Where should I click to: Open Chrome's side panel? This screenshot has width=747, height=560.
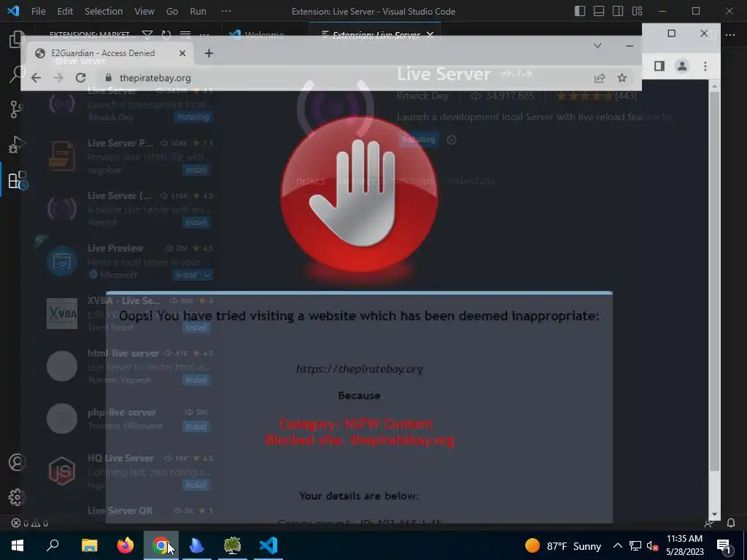click(659, 66)
